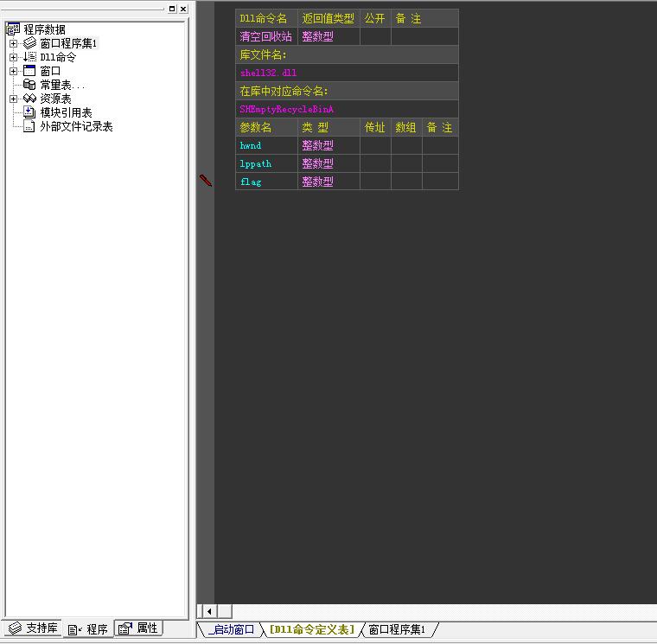Open the 窗口程序集1 editor tab

click(397, 629)
